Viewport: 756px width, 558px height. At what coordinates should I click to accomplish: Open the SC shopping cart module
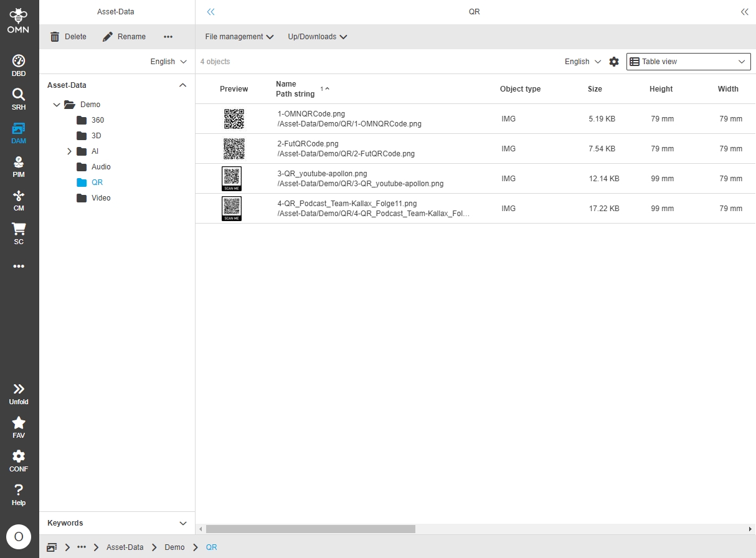(x=19, y=234)
